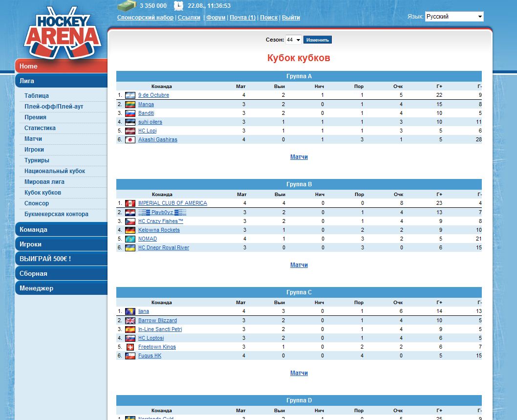Expand the Менеджер sidebar section
The height and width of the screenshot is (420, 517).
click(x=61, y=288)
